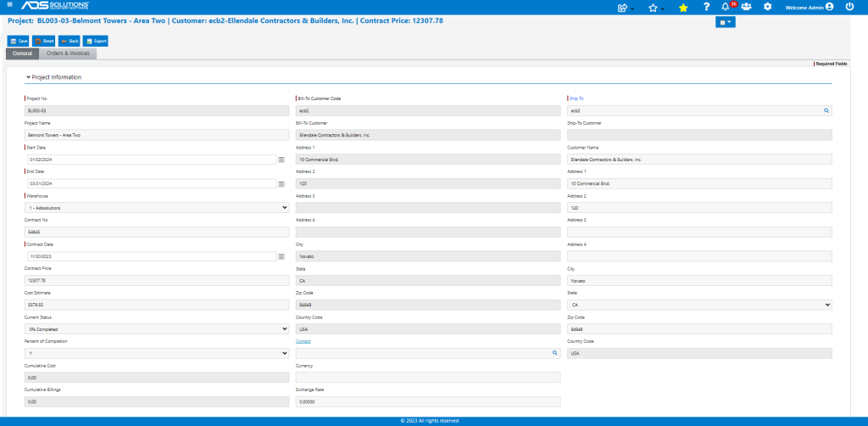Open Start Date calendar picker
The width and height of the screenshot is (868, 426).
click(281, 160)
